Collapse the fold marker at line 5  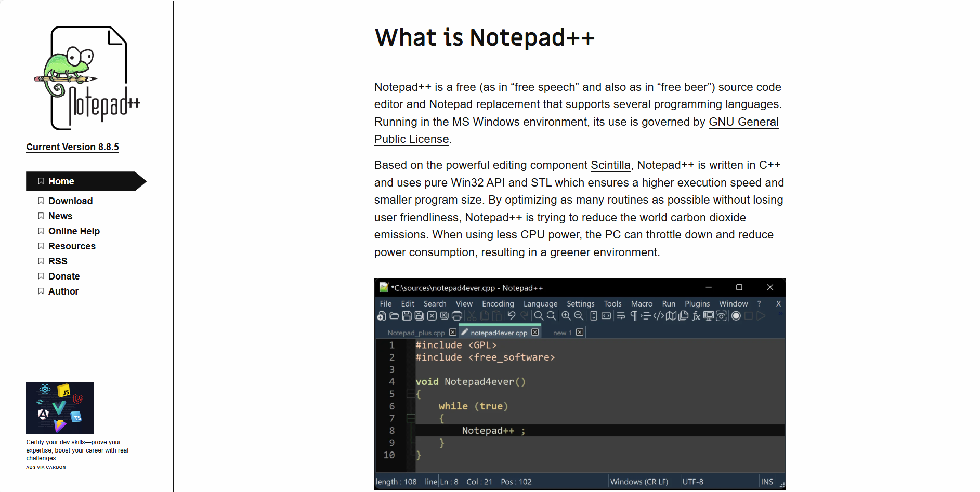(411, 394)
